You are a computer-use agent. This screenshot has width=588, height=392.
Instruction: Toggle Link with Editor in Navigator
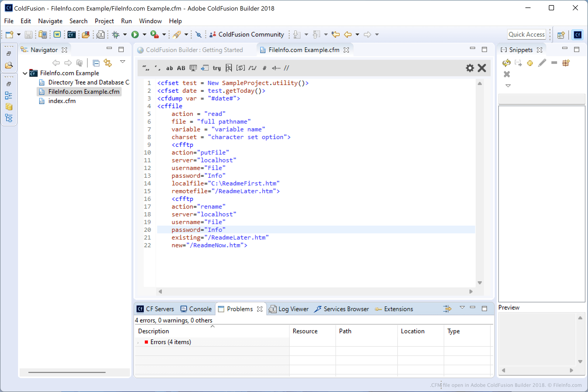click(x=108, y=63)
